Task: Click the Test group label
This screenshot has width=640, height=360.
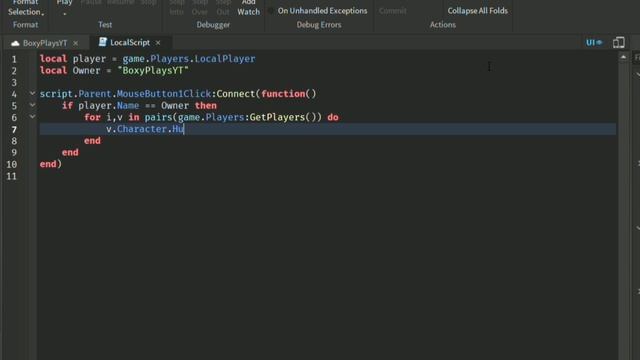Action: (x=105, y=25)
